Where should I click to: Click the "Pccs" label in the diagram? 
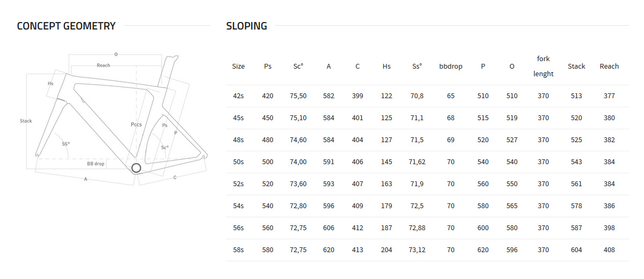click(136, 124)
